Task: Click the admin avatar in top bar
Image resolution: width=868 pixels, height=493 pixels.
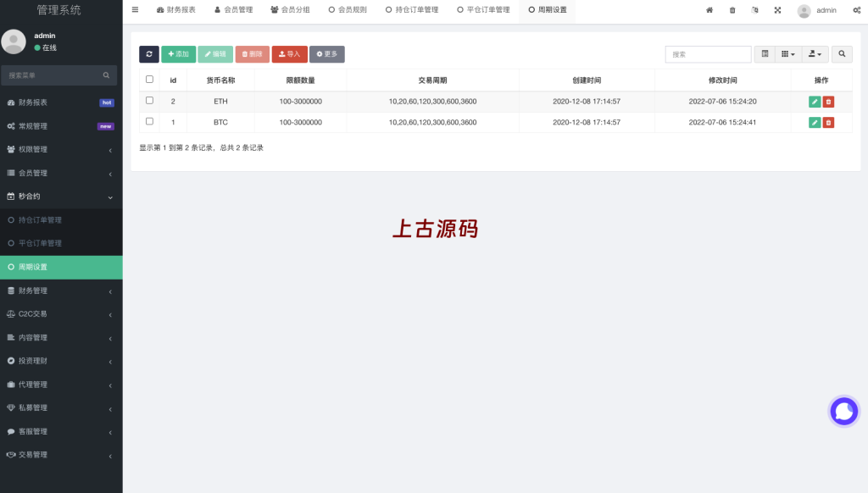Action: click(804, 10)
